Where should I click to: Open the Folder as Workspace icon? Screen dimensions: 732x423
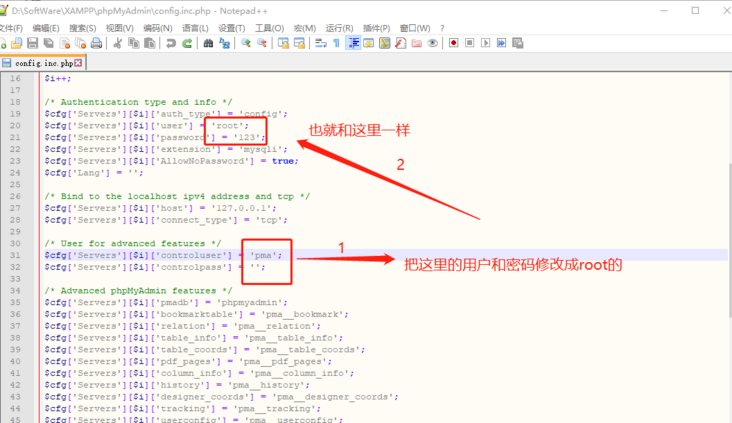(416, 43)
